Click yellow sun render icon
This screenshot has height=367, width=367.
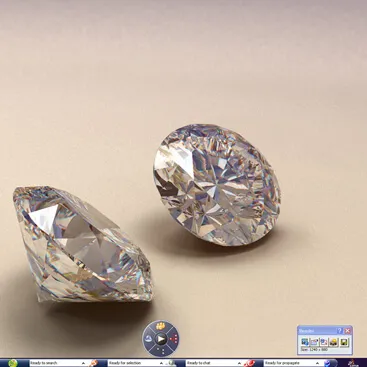click(x=333, y=342)
